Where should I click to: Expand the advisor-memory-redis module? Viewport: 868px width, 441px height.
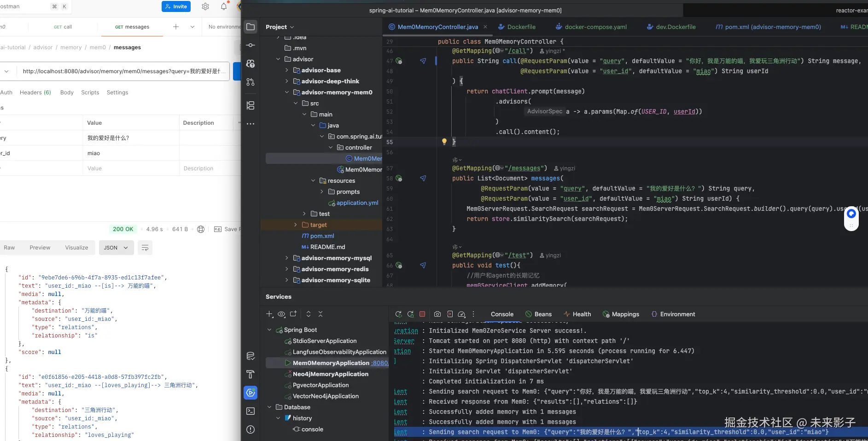287,269
